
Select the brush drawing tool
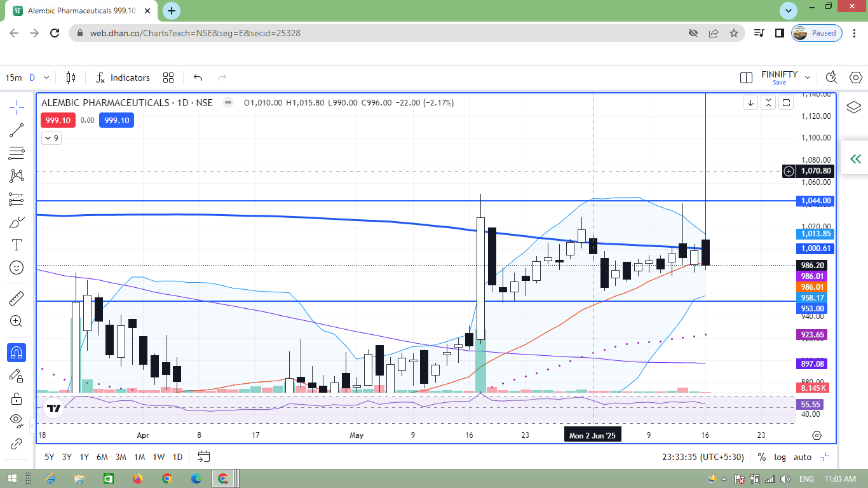click(x=17, y=222)
